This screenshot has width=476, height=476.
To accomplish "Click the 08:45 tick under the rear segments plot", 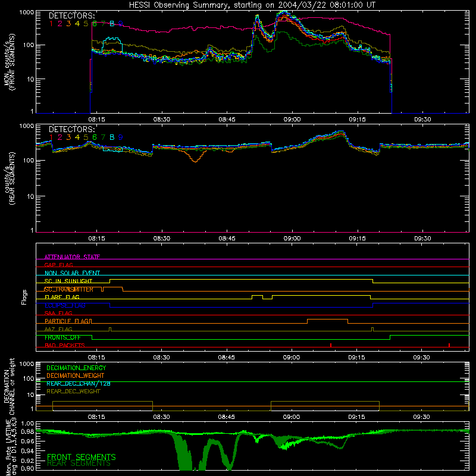I will click(227, 239).
